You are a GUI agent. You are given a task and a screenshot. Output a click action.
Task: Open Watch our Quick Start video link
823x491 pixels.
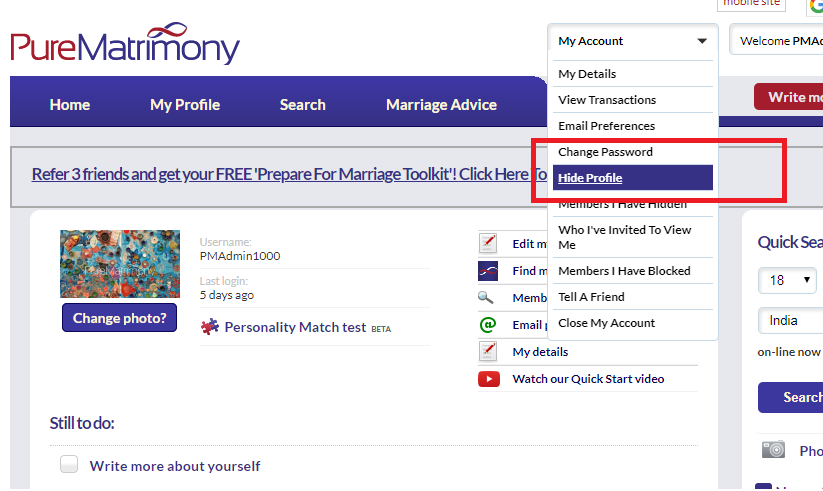click(588, 379)
